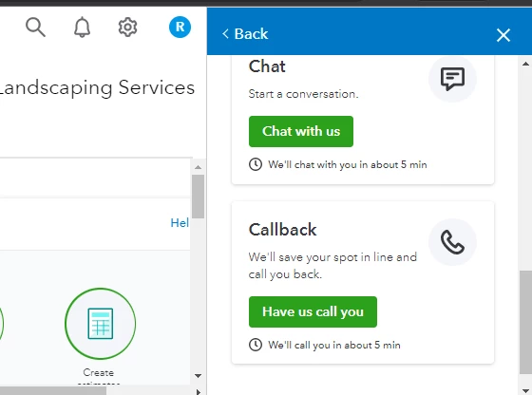The height and width of the screenshot is (395, 532).
Task: Open the Help link
Action: click(x=180, y=223)
